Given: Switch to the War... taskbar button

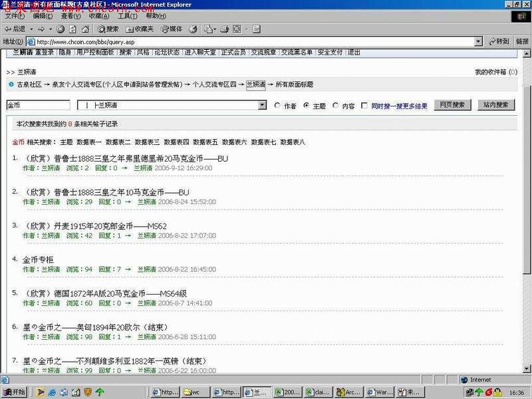Looking at the screenshot, I should click(x=380, y=392).
